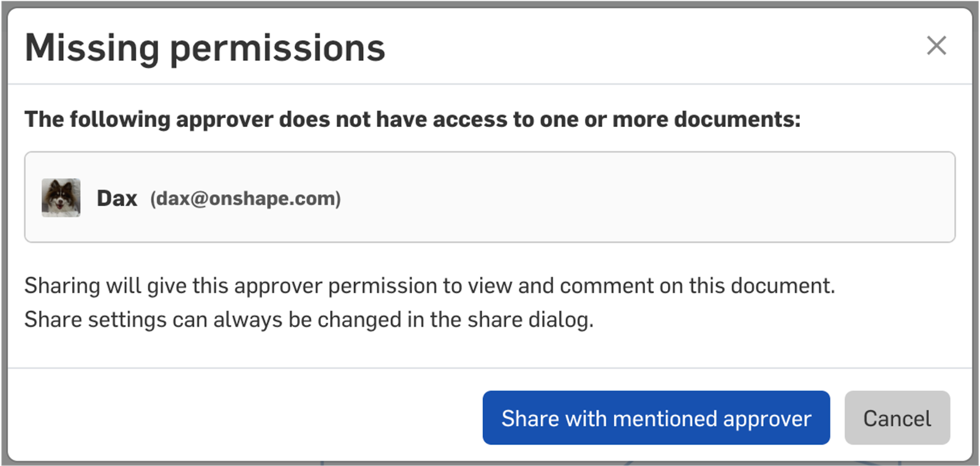Screen dimensions: 980x466
Task: Click the word Sharing in description text
Action: [x=62, y=286]
